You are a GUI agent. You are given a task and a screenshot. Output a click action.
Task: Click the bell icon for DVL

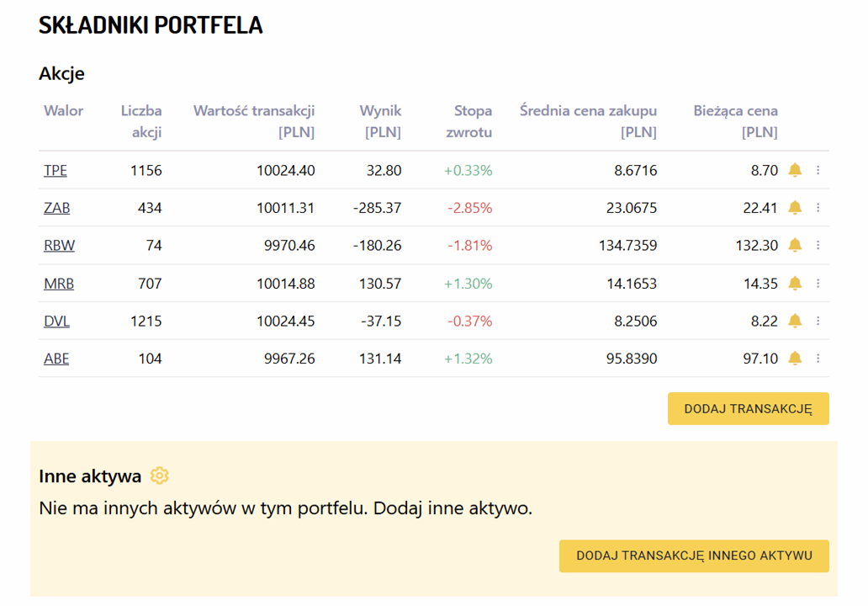(x=795, y=321)
